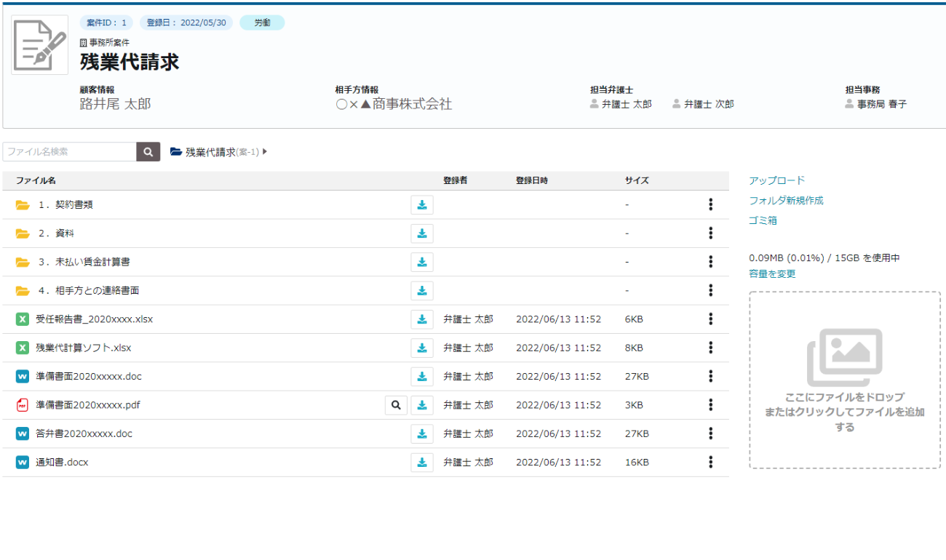The image size is (946, 560).
Task: Click the 登録日: 2022/05/30 badge
Action: (186, 23)
